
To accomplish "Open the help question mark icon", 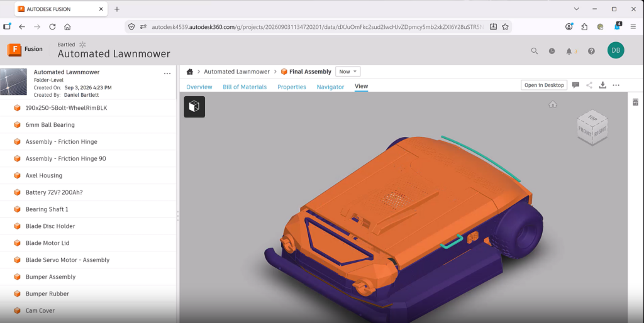I will click(591, 51).
